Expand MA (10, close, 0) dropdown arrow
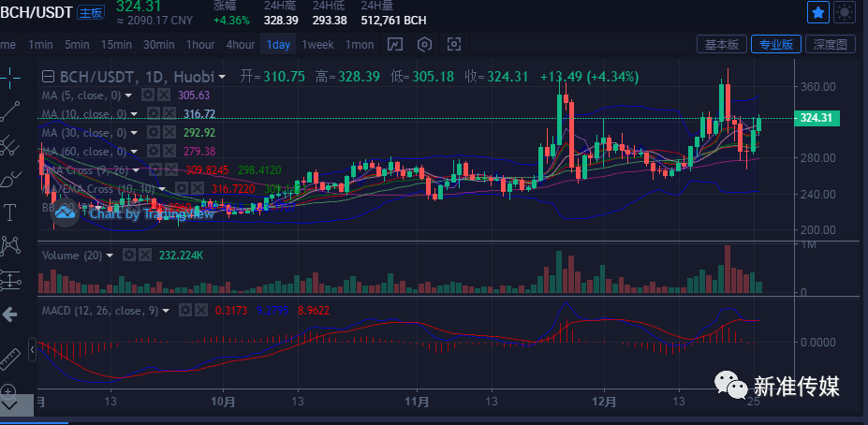The height and width of the screenshot is (425, 868). coord(133,114)
